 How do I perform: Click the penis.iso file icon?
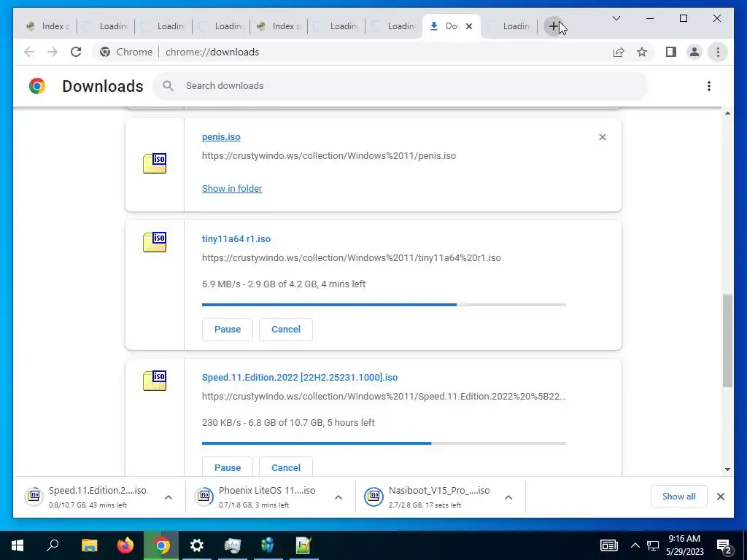(x=155, y=163)
